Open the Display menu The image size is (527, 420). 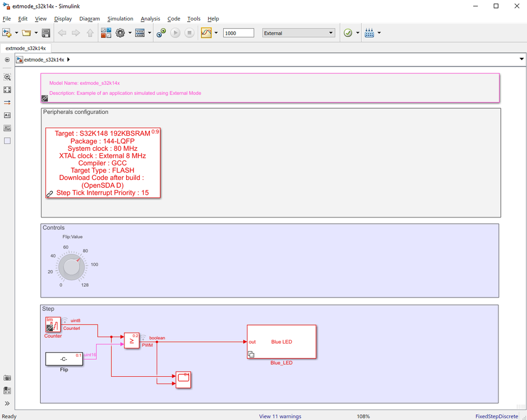63,19
